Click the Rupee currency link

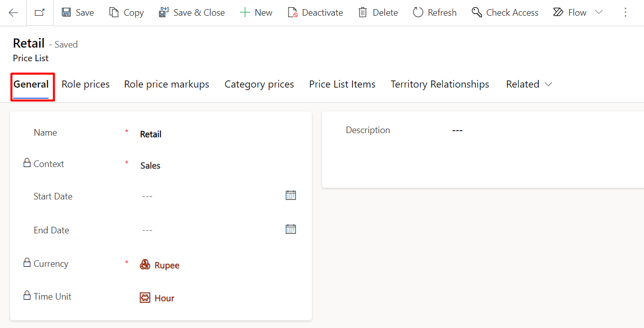(168, 265)
